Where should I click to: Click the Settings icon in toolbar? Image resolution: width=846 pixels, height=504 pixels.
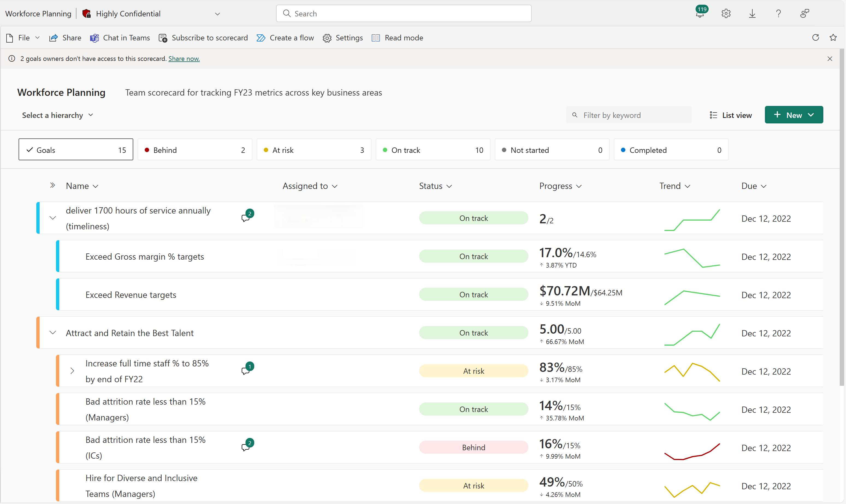pyautogui.click(x=328, y=37)
